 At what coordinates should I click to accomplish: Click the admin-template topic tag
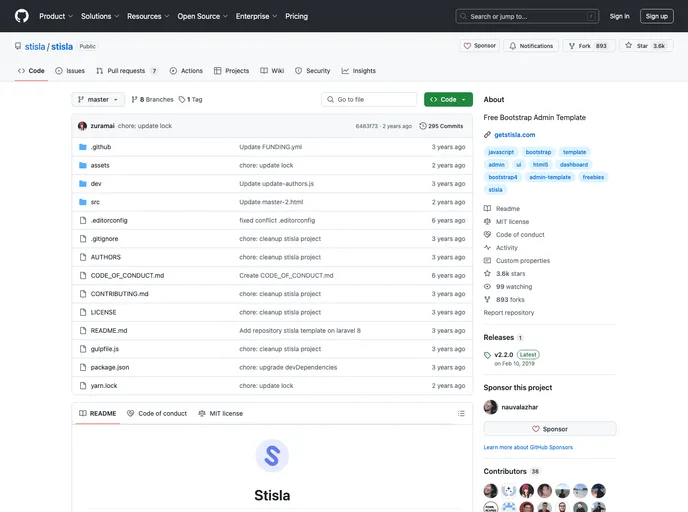(x=550, y=177)
